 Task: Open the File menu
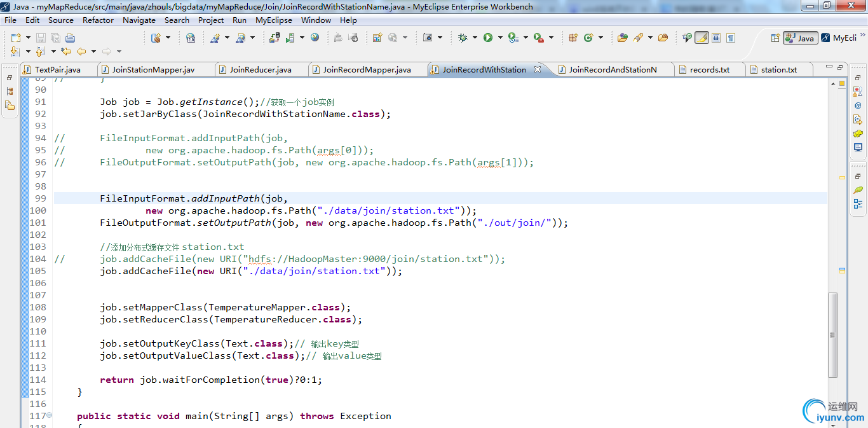pyautogui.click(x=11, y=20)
